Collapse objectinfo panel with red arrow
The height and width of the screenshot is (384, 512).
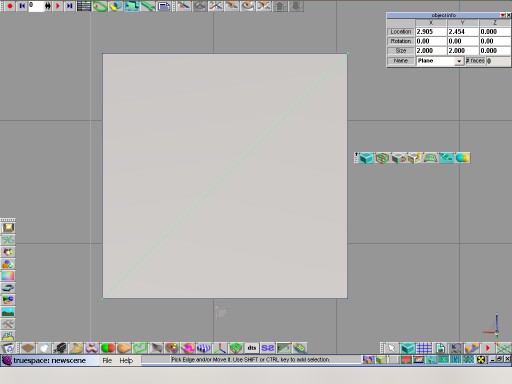click(x=502, y=15)
